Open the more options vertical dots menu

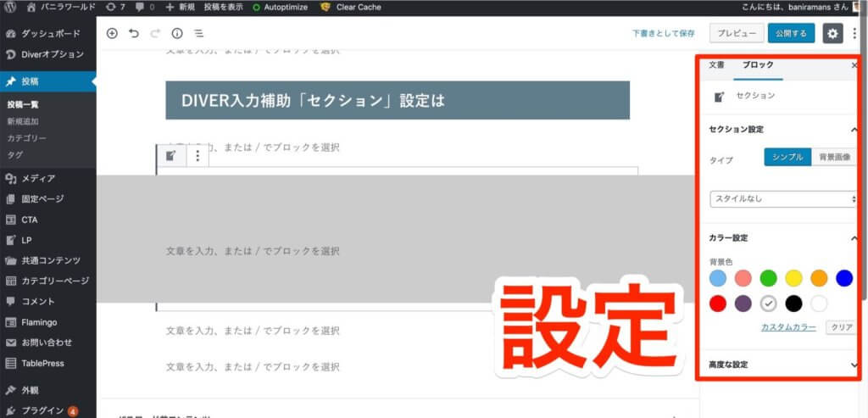point(854,33)
